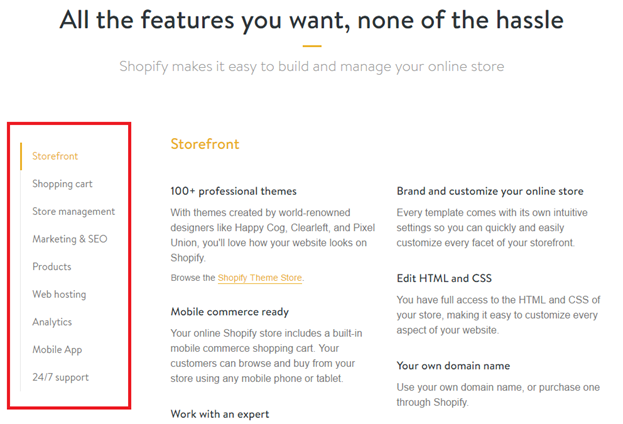
Task: Select the Storefront tab in the sidebar
Action: 55,156
